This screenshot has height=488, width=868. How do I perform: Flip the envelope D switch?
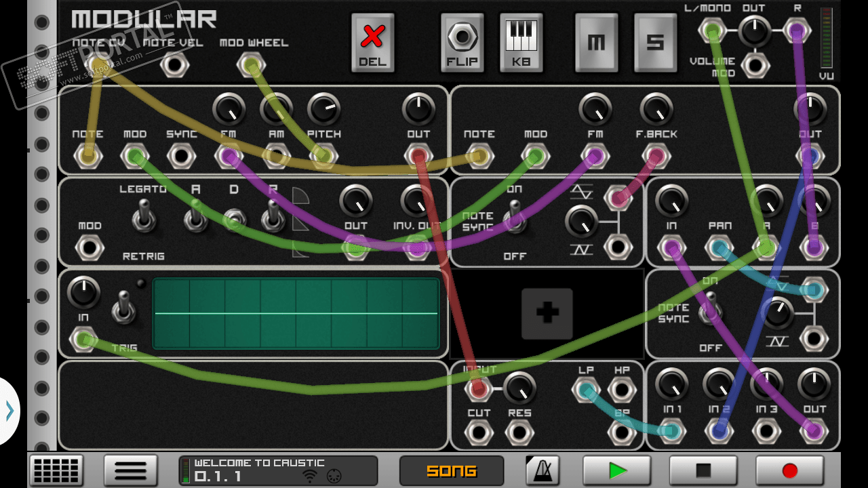point(234,218)
